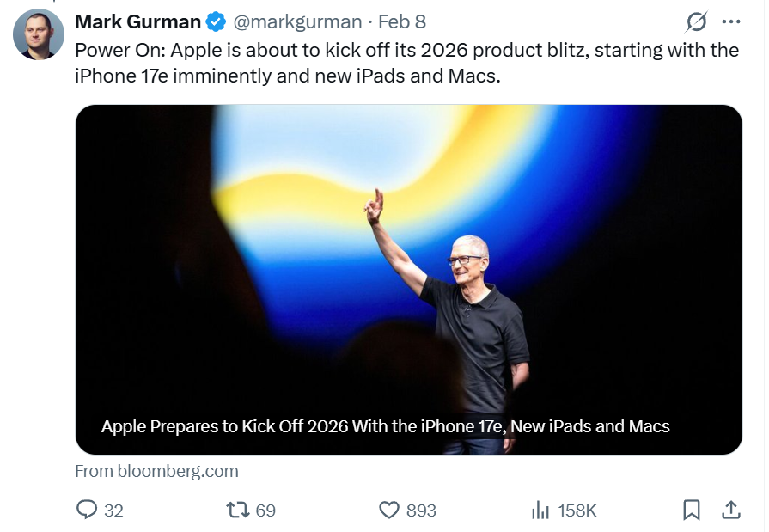Click the blue verified badge
Viewport: 769px width, 532px height.
pyautogui.click(x=217, y=22)
